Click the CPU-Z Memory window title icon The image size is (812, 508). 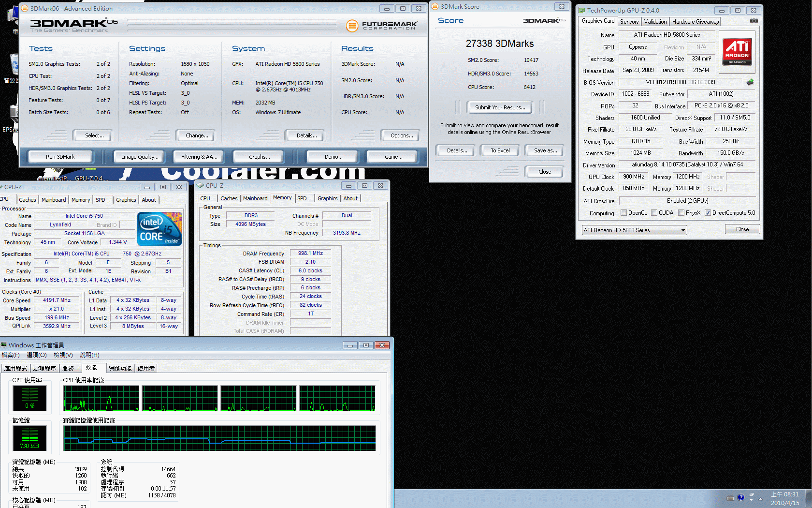click(x=201, y=185)
